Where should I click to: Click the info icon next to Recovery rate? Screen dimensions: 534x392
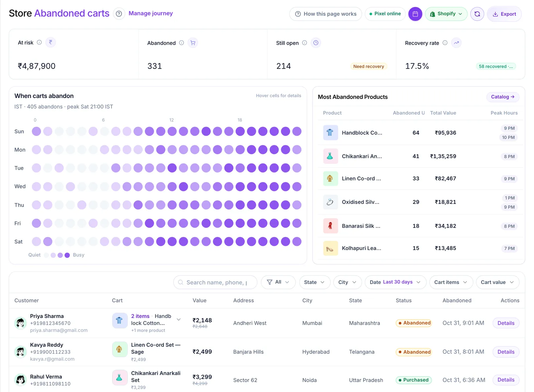point(445,43)
